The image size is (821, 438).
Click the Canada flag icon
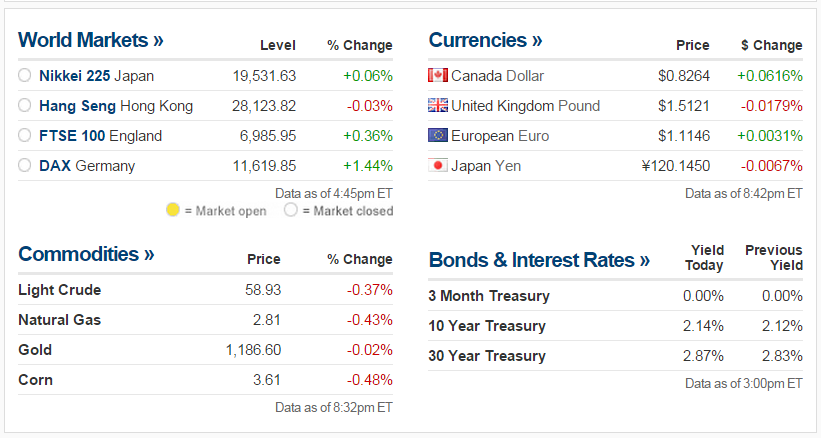pos(437,76)
